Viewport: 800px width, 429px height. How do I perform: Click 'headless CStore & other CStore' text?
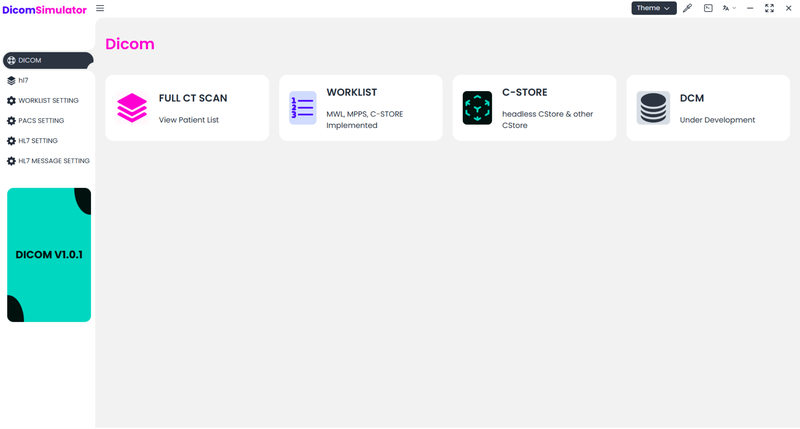(x=547, y=119)
